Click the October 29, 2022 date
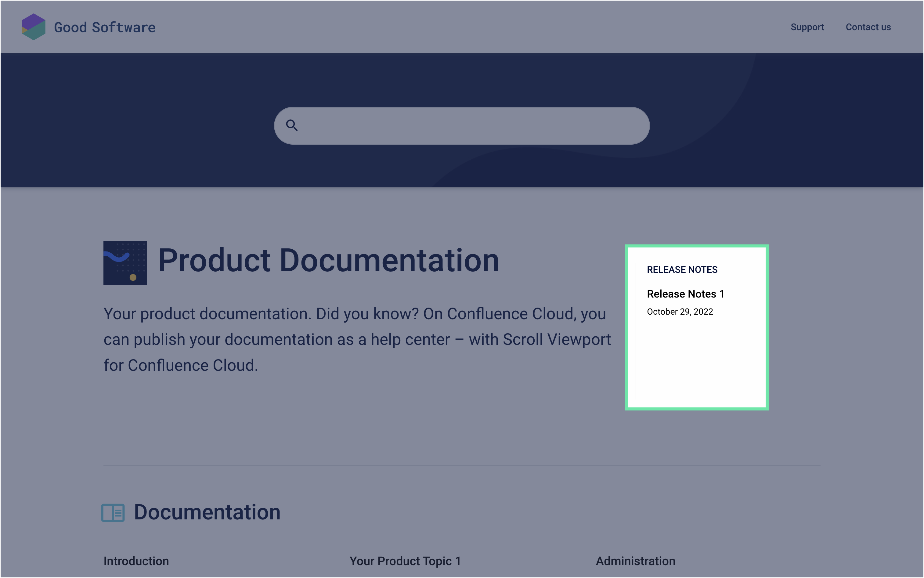The width and height of the screenshot is (924, 578). (680, 312)
